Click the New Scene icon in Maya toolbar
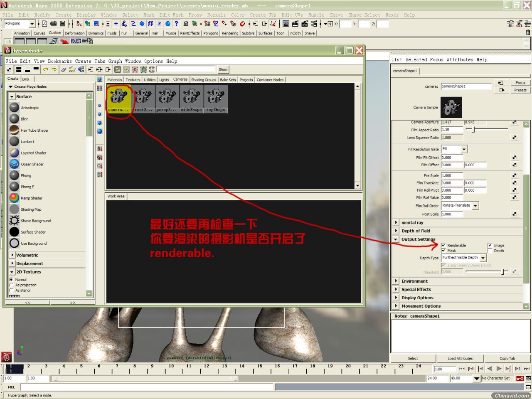 44,24
